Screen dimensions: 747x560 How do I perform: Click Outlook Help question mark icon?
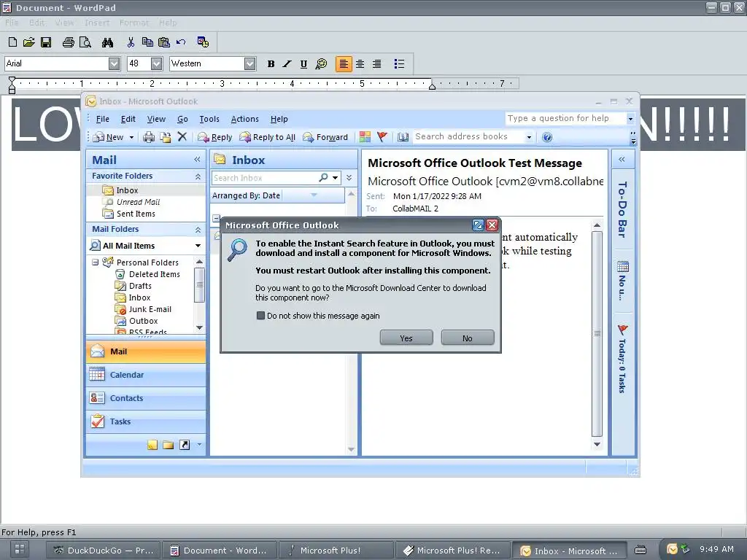coord(547,137)
